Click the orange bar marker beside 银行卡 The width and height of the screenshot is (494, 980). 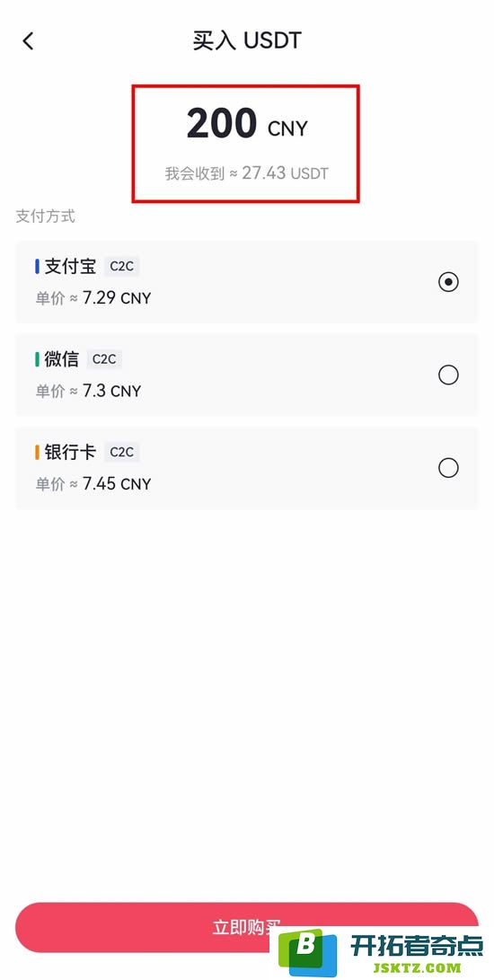(37, 453)
